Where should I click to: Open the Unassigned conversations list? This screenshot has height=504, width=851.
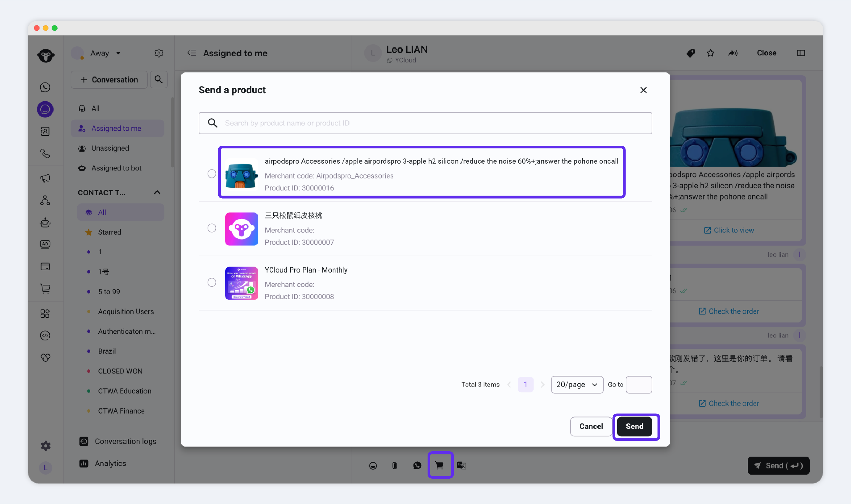[110, 148]
